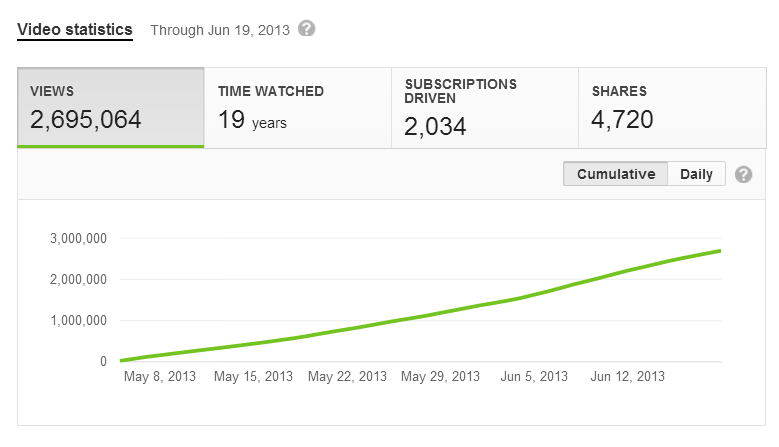Click start point of the green line
The height and width of the screenshot is (447, 779).
tap(122, 360)
